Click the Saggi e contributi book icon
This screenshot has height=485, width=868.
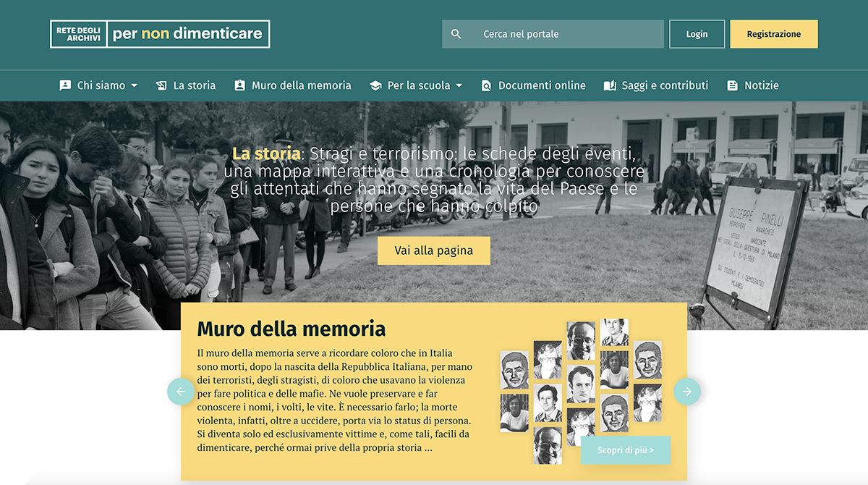(610, 85)
